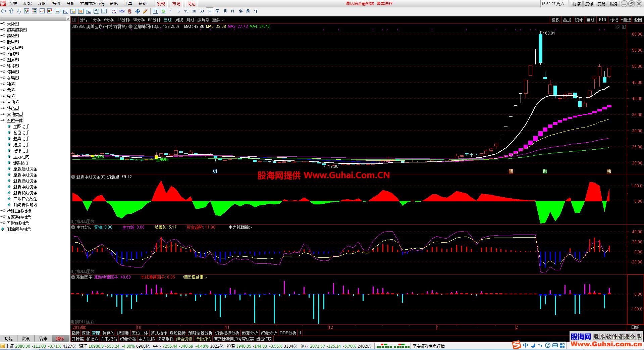Open the line chart toolbar icon

pyautogui.click(x=42, y=11)
